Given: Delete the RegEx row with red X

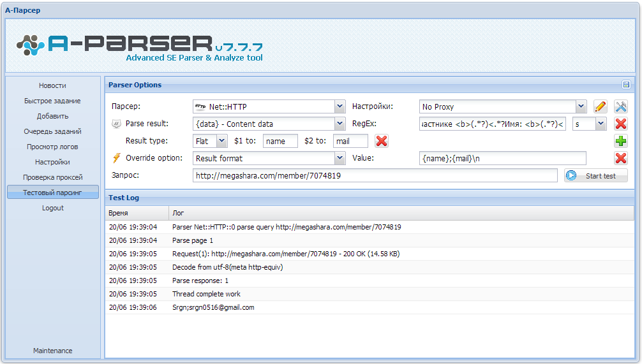Looking at the screenshot, I should point(621,124).
